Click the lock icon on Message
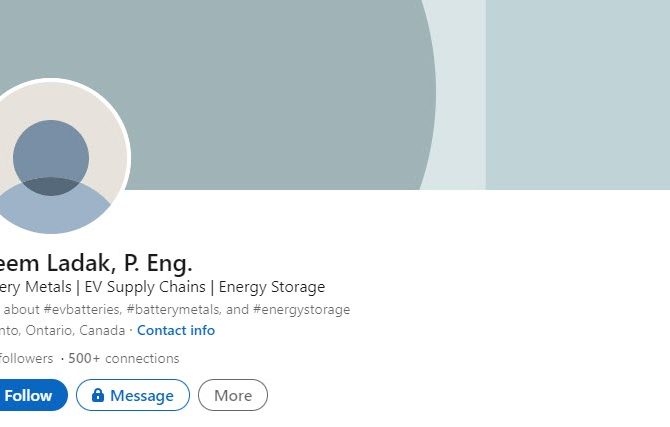 (x=98, y=395)
